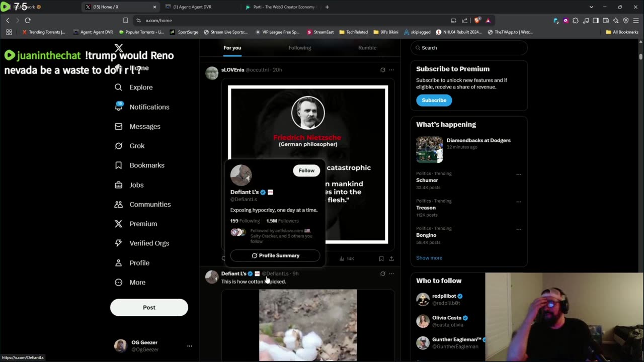This screenshot has width=644, height=362.
Task: Open the SportSurge bookmark
Action: click(x=184, y=32)
